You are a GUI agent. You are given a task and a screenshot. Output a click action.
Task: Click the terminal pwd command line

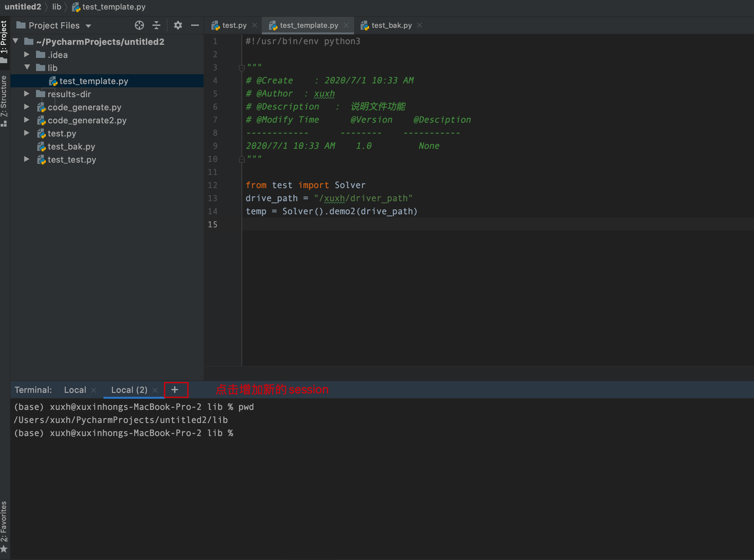click(134, 407)
